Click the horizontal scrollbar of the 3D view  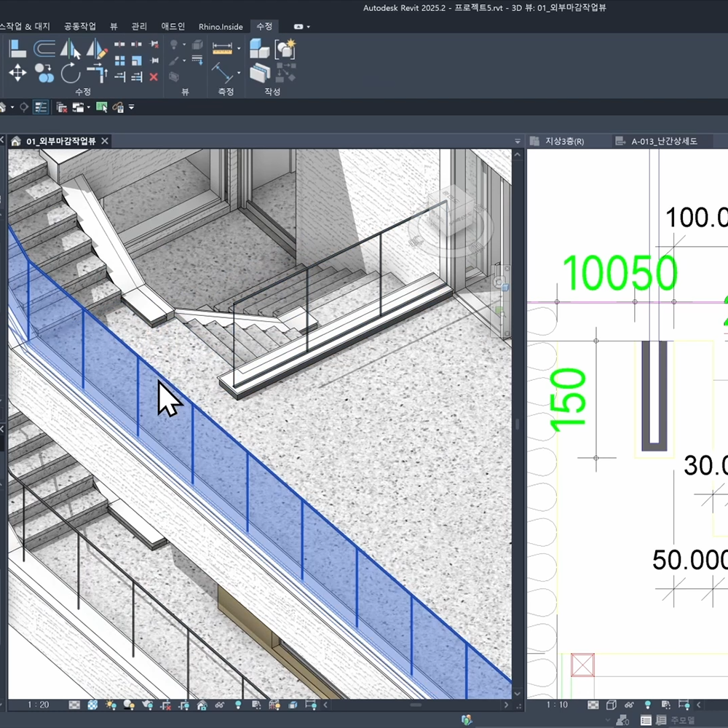415,705
